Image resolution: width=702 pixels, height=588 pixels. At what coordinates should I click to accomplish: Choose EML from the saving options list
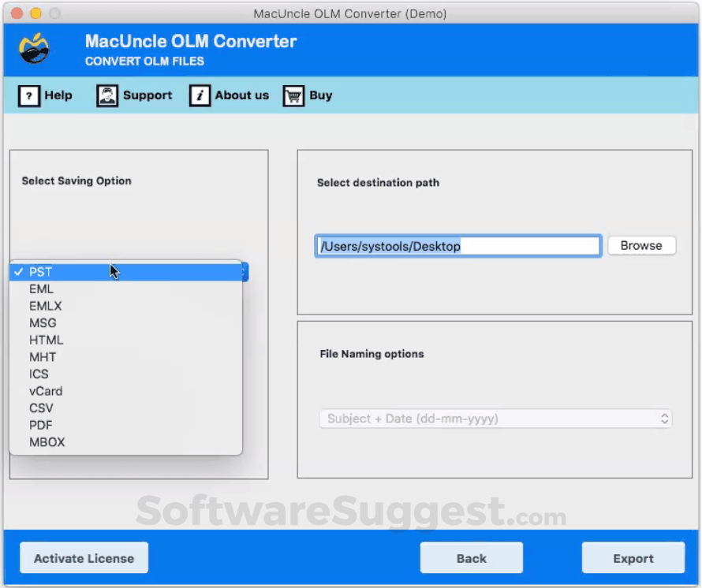click(125, 289)
